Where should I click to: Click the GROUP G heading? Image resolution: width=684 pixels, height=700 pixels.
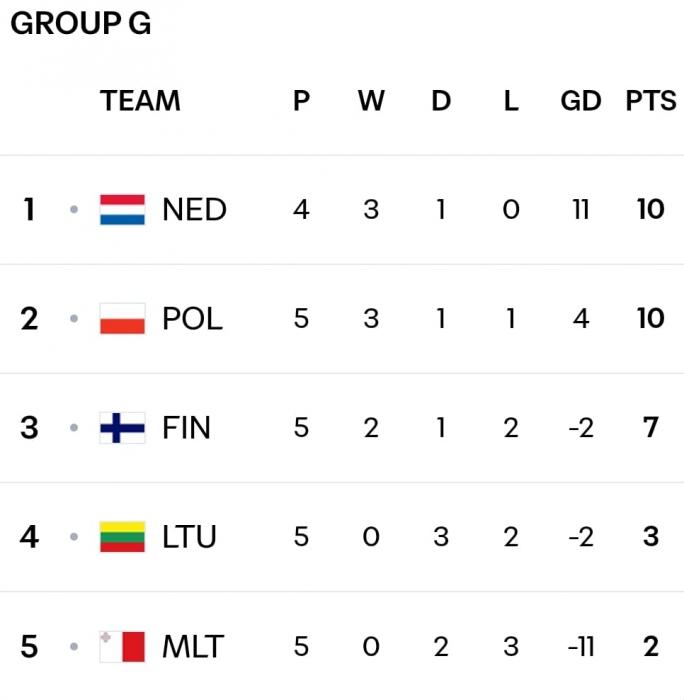click(x=81, y=24)
